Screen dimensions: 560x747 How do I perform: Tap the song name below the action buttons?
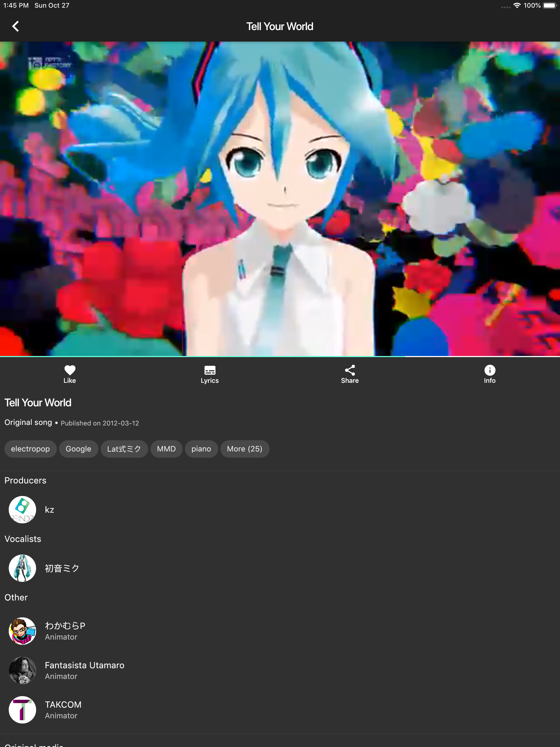point(38,402)
